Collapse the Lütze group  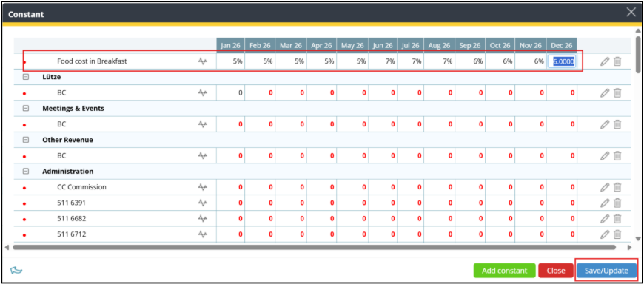tap(26, 77)
